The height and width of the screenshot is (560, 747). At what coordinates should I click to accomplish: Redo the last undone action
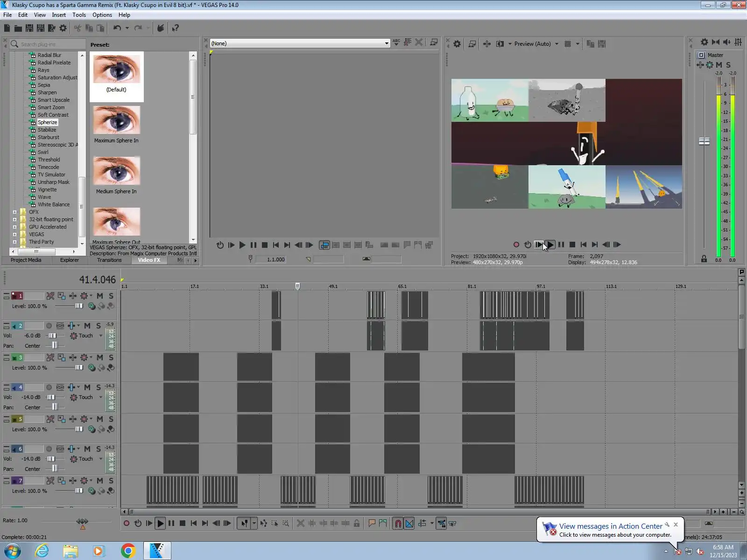[138, 28]
